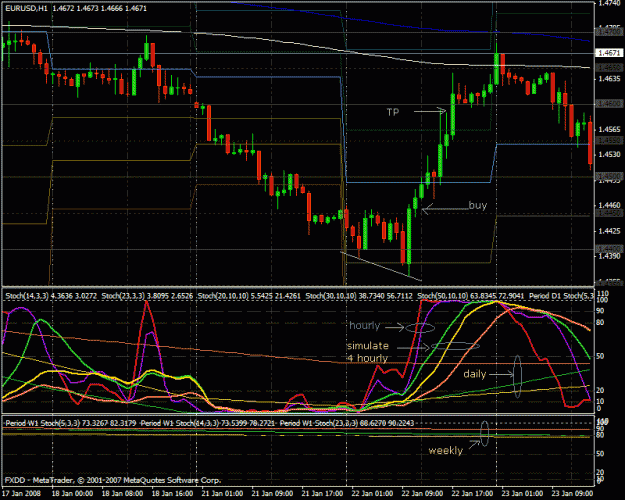The height and width of the screenshot is (500, 625).
Task: Click the hourly annotation label
Action: point(364,326)
